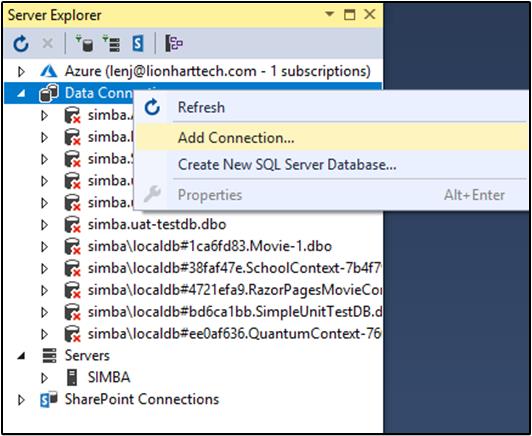Click the Refresh toolbar icon in Server Explorer
532x436 pixels.
pyautogui.click(x=21, y=44)
